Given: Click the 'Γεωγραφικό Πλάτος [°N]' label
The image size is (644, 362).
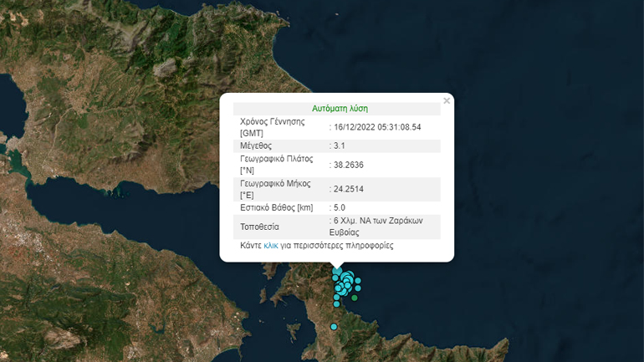Looking at the screenshot, I should click(276, 164).
